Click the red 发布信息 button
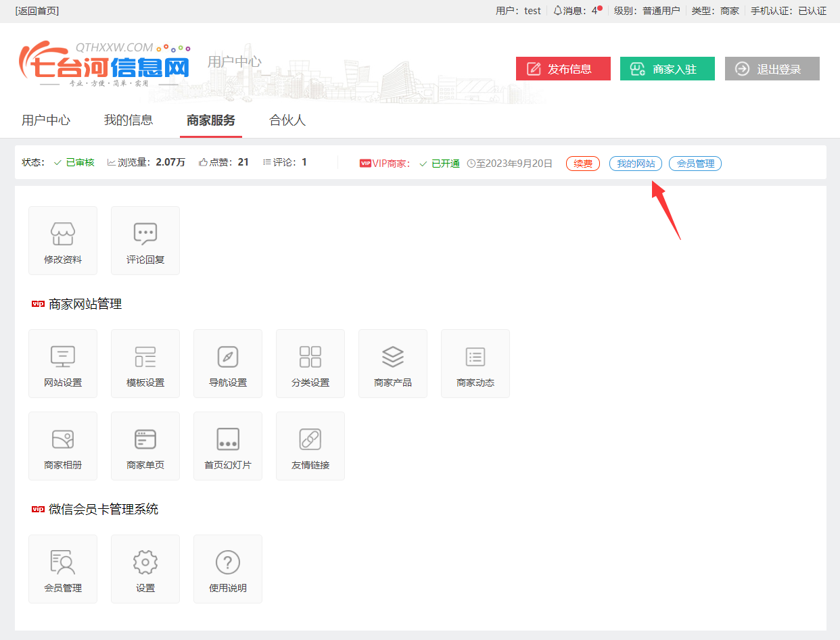 click(x=563, y=69)
